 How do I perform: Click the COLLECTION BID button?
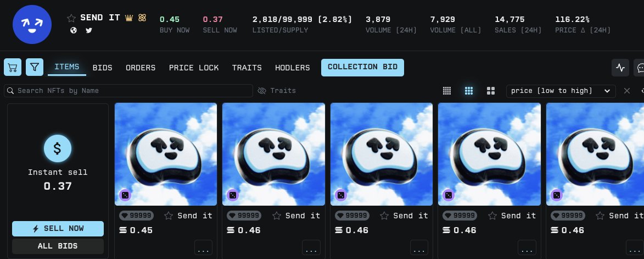point(362,68)
